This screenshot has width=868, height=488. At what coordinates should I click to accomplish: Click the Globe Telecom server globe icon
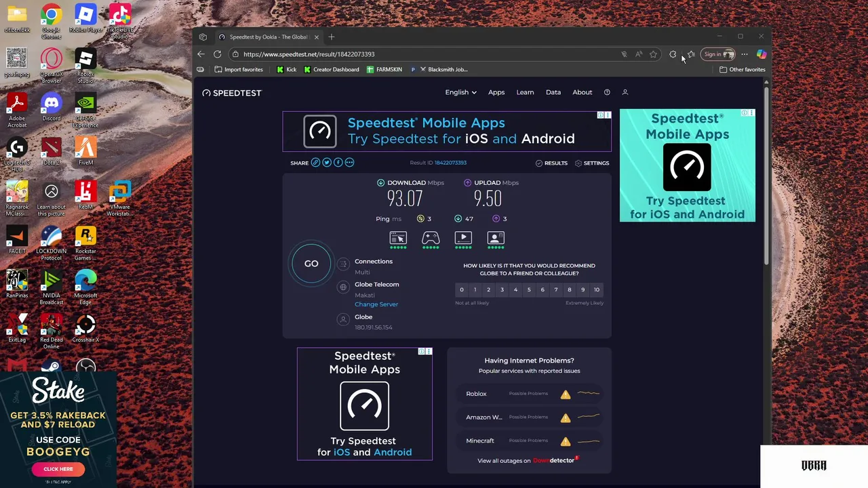[343, 287]
